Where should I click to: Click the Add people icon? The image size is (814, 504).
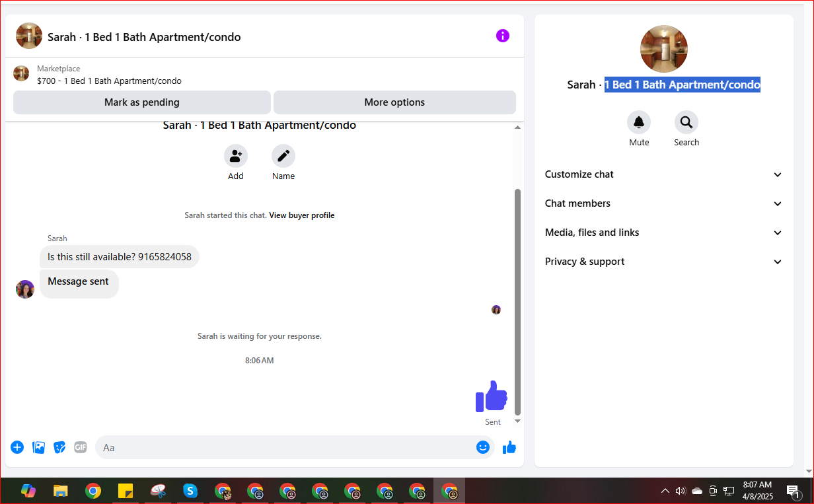point(236,156)
